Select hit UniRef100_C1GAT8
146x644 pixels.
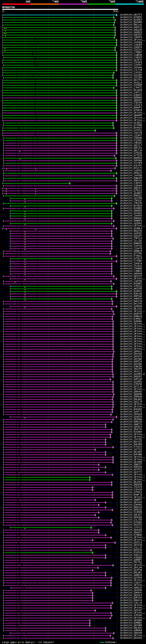pyautogui.click(x=131, y=249)
